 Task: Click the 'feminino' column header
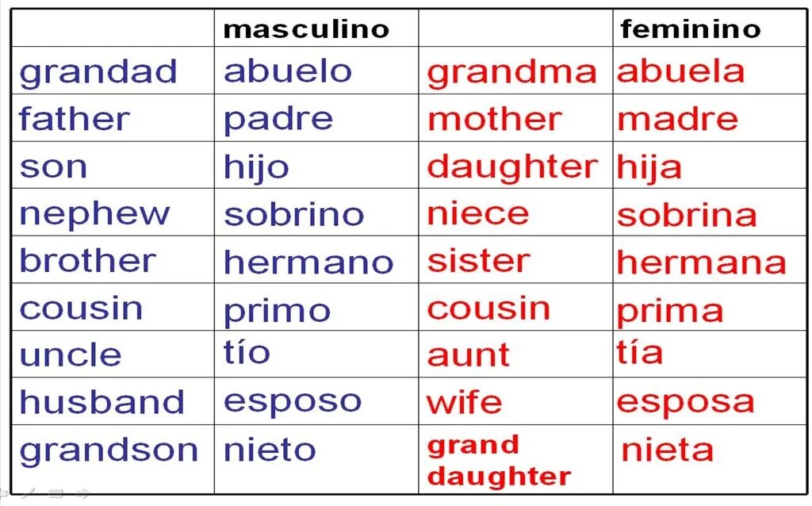tap(691, 29)
